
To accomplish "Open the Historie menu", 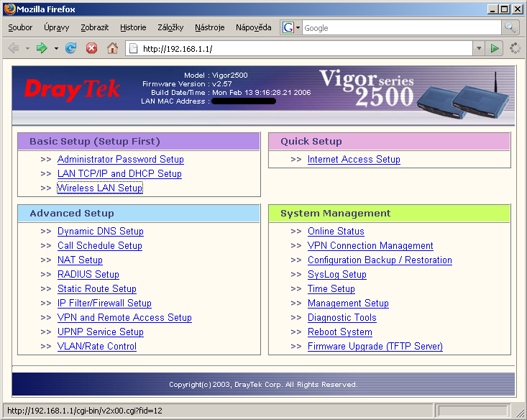I will point(133,27).
